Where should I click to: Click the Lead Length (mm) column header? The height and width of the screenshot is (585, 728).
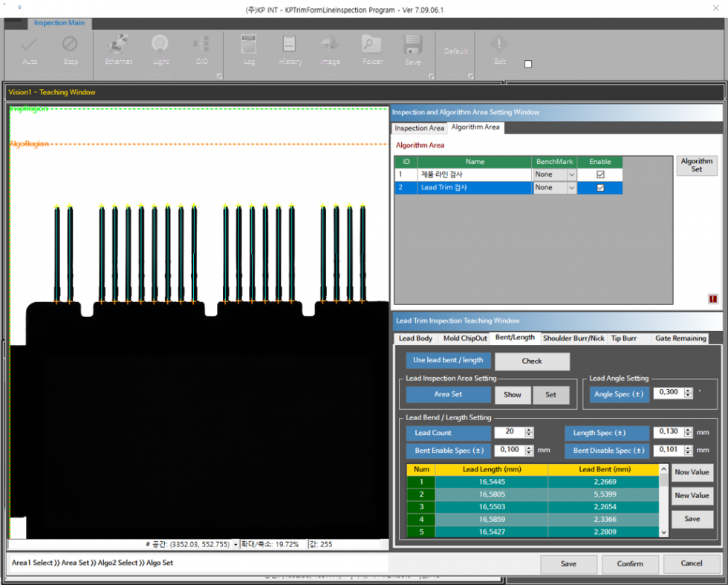click(x=492, y=469)
